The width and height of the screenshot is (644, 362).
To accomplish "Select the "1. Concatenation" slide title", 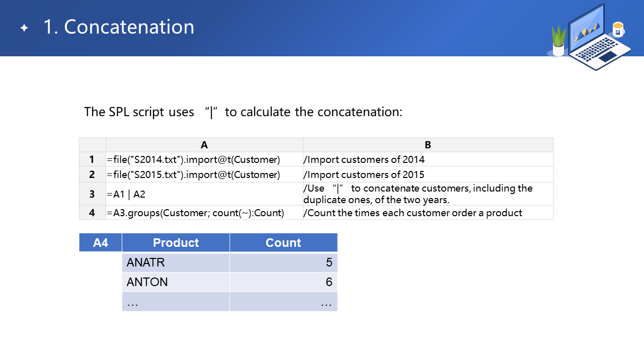I will [x=119, y=27].
